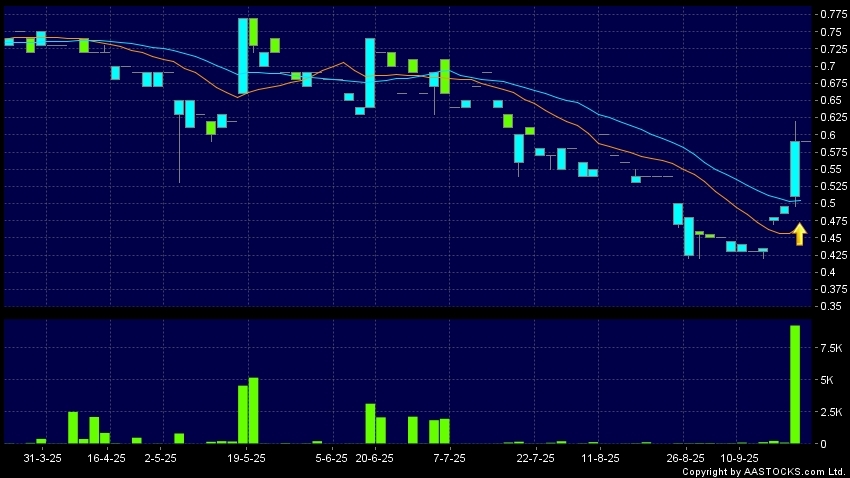Select the 0.7 price axis label
This screenshot has width=850, height=478.
click(x=828, y=66)
